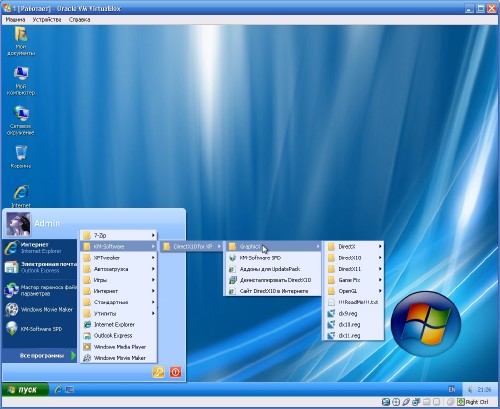Open the Стандартные folder entry
Viewport: 500px width, 409px height.
click(x=119, y=302)
